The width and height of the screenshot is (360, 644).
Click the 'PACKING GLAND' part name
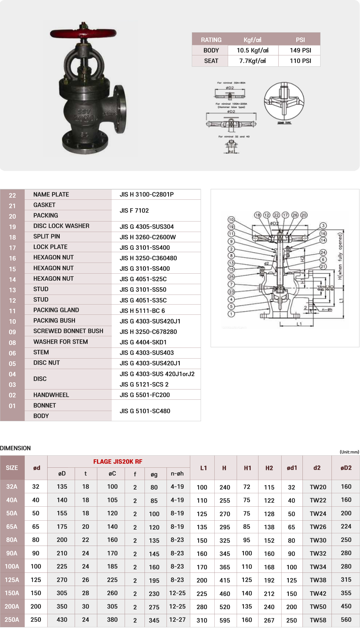[x=56, y=310]
